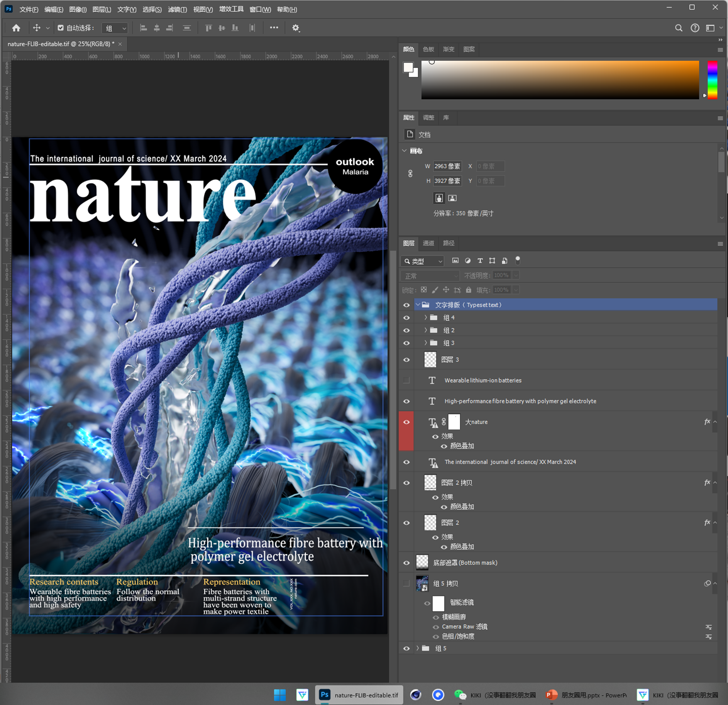Align horizontal centers icon

point(157,28)
